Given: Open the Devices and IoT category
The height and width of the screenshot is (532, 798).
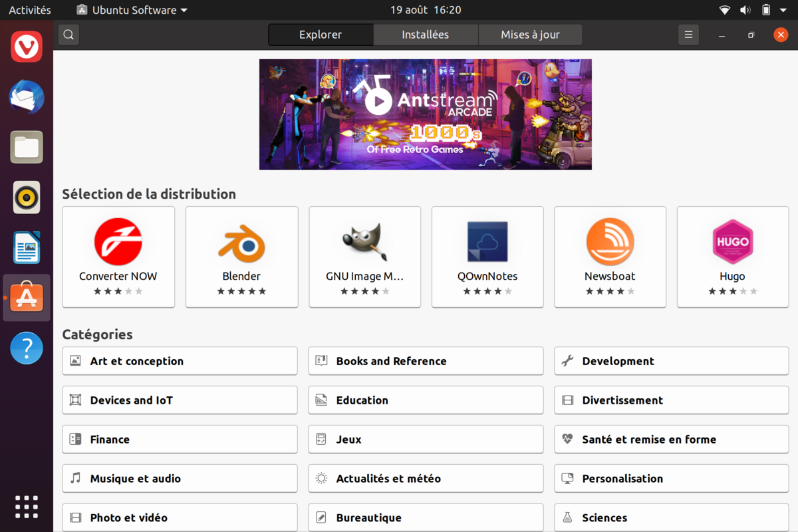Looking at the screenshot, I should coord(180,400).
